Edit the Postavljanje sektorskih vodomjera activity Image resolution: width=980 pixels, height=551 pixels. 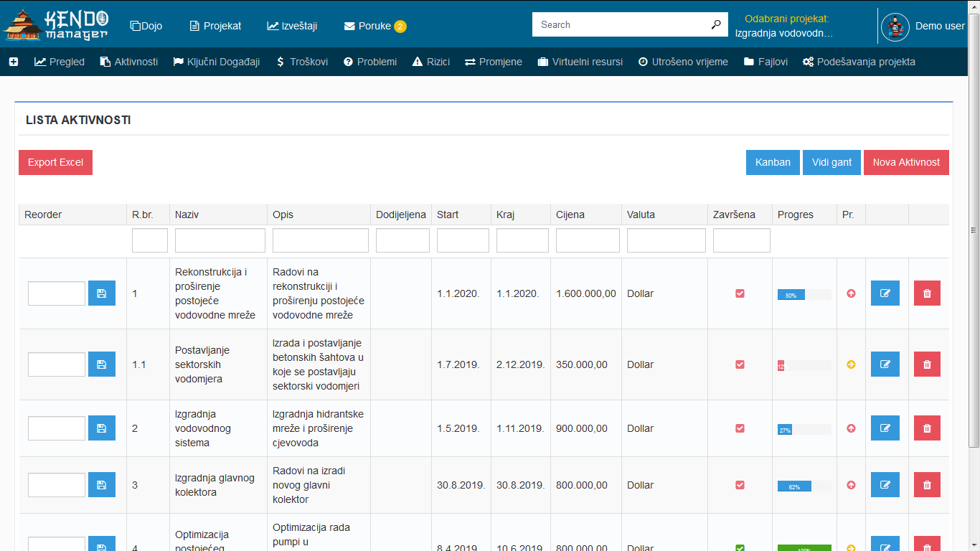pos(885,364)
